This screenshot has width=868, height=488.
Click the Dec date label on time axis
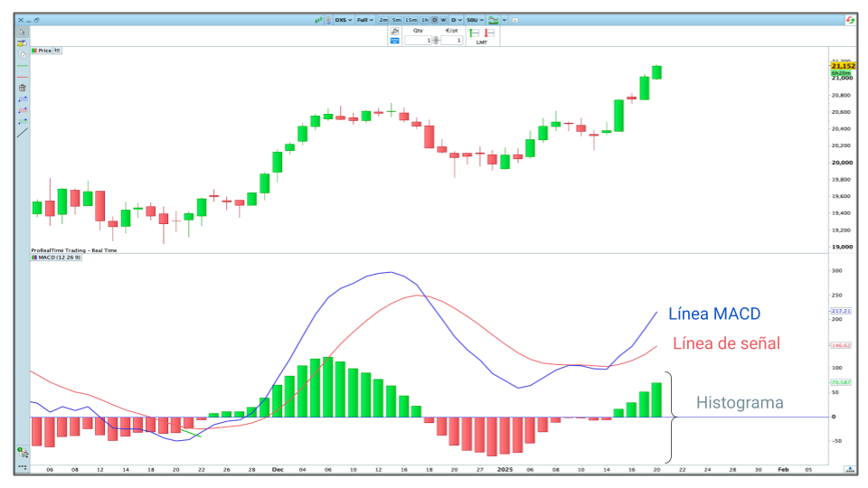click(278, 469)
